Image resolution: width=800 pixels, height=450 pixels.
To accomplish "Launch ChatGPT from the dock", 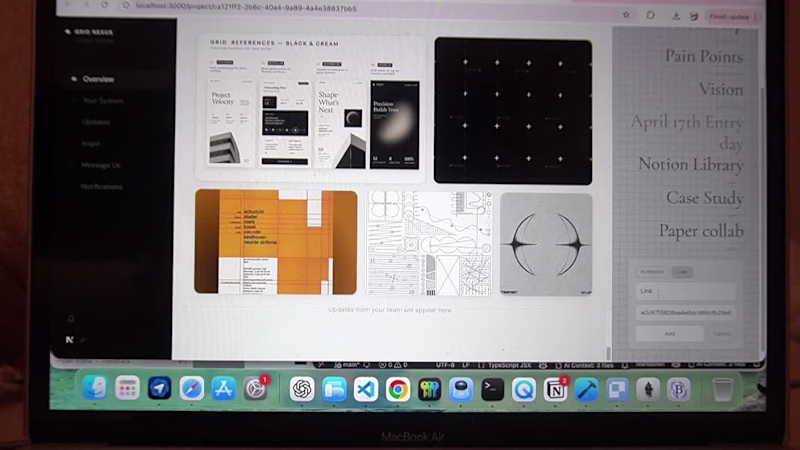I will point(302,389).
